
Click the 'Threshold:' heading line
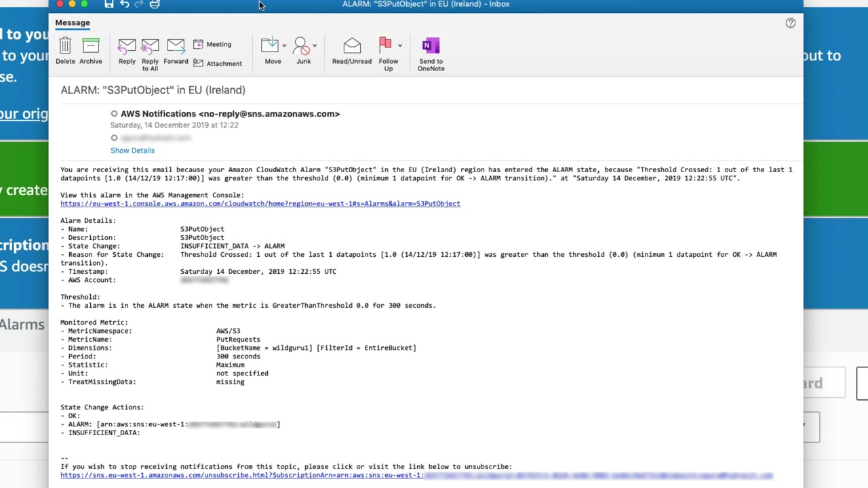tap(80, 297)
